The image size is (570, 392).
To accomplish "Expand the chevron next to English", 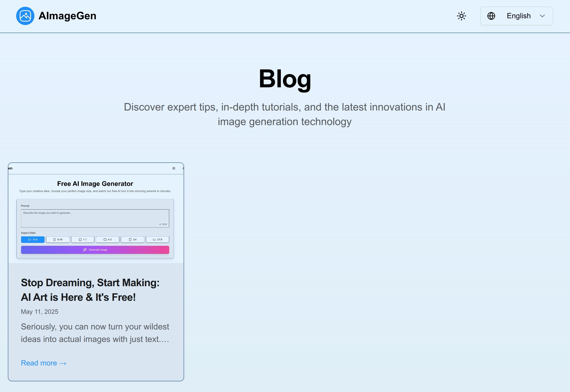I will pyautogui.click(x=542, y=16).
